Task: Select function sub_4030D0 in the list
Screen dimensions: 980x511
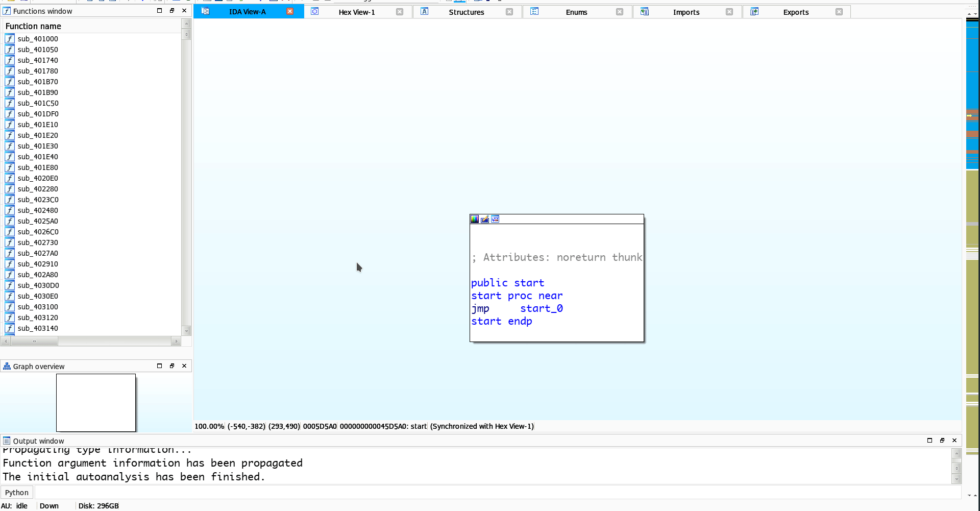Action: pos(92,285)
